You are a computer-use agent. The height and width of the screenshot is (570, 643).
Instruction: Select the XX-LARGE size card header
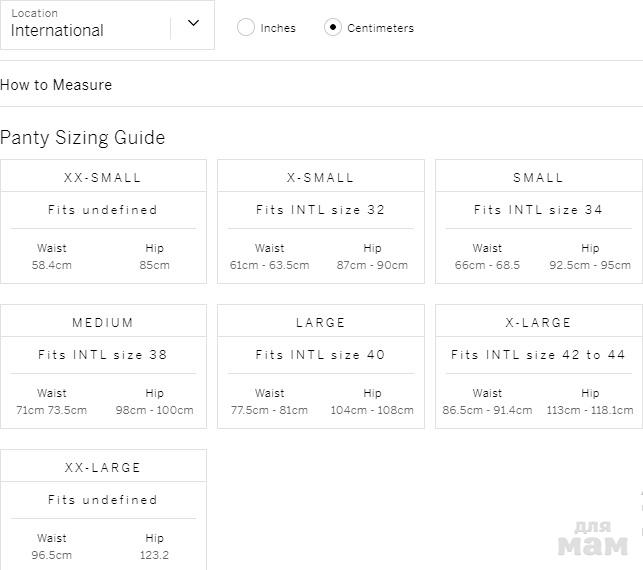coord(103,468)
